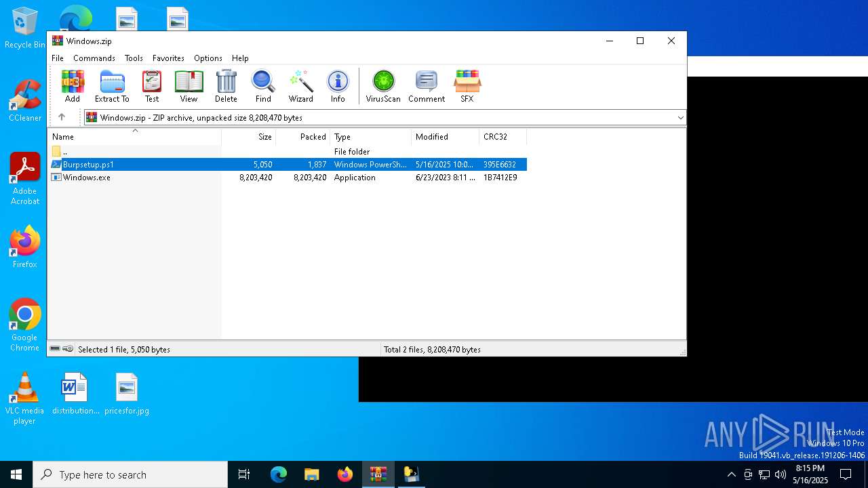
Task: Sort by the Size column header
Action: [249, 137]
